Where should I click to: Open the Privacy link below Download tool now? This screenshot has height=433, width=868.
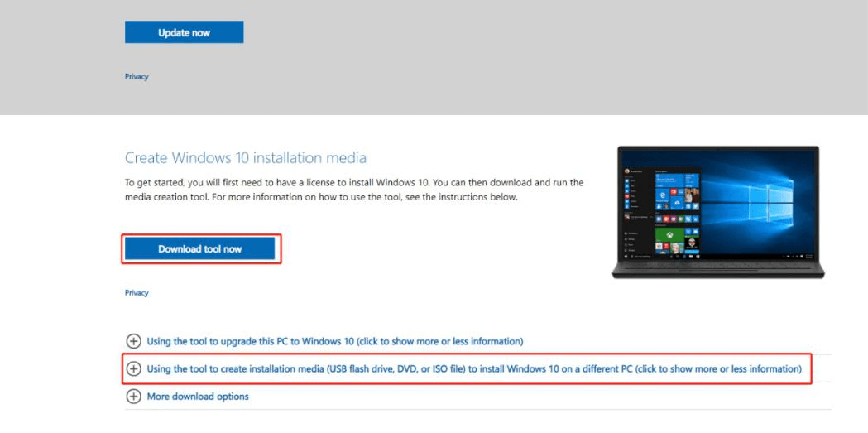[137, 293]
